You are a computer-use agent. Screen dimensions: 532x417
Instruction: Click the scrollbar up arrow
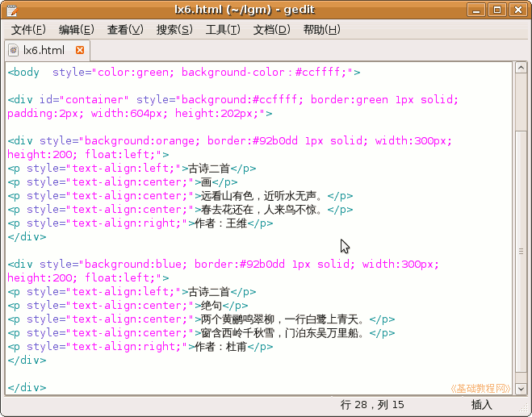tap(521, 68)
